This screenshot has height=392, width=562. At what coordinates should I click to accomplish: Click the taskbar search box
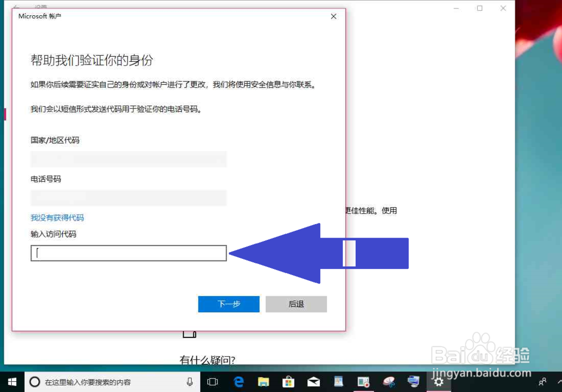tap(112, 382)
